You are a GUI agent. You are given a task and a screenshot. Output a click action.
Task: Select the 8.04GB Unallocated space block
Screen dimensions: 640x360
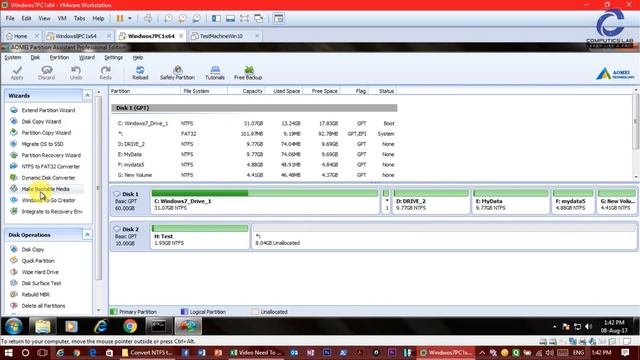pos(444,236)
